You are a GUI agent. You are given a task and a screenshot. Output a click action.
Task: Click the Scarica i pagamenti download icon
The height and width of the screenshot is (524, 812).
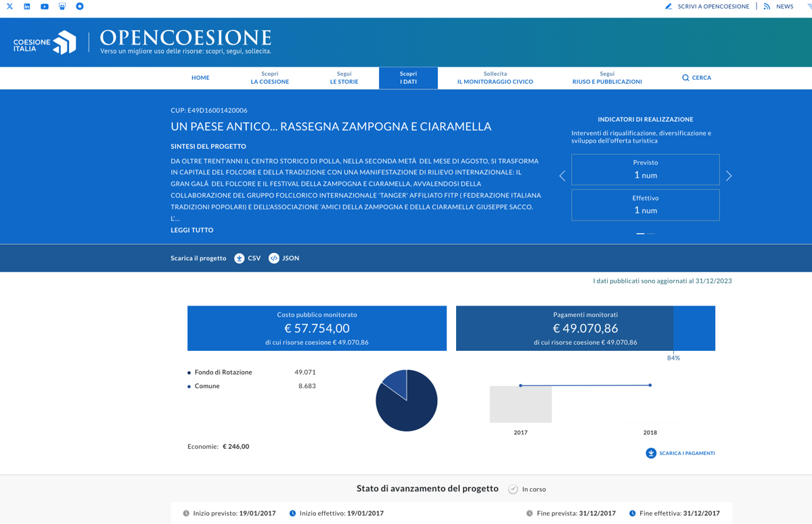click(x=651, y=453)
